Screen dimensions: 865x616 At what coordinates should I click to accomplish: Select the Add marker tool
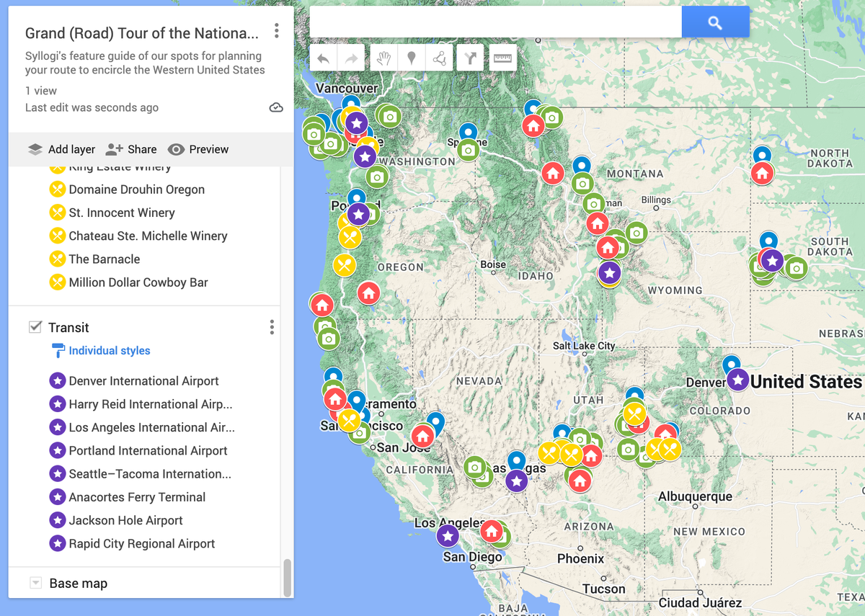click(412, 58)
